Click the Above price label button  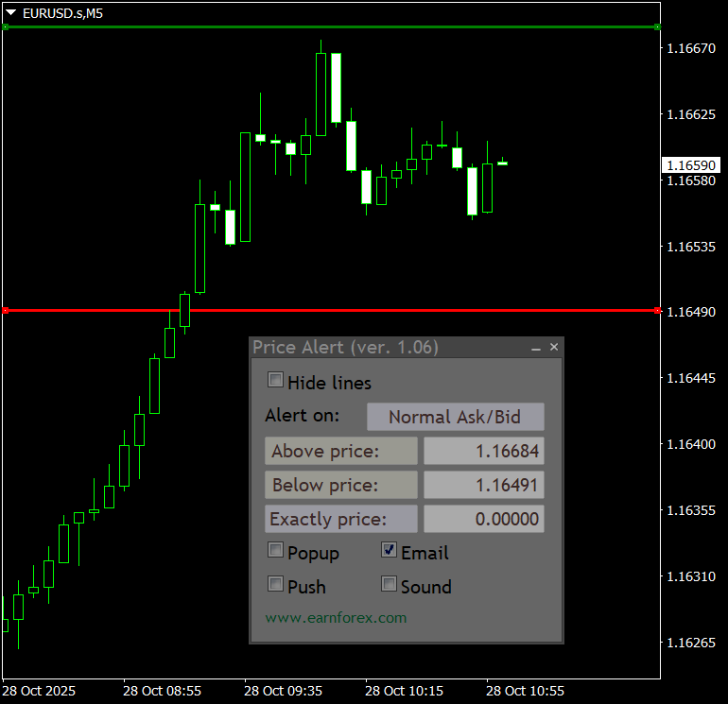point(341,452)
